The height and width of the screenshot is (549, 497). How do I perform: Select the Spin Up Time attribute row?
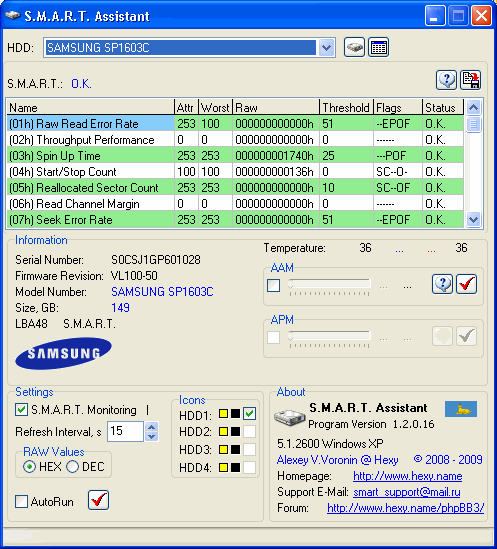235,155
